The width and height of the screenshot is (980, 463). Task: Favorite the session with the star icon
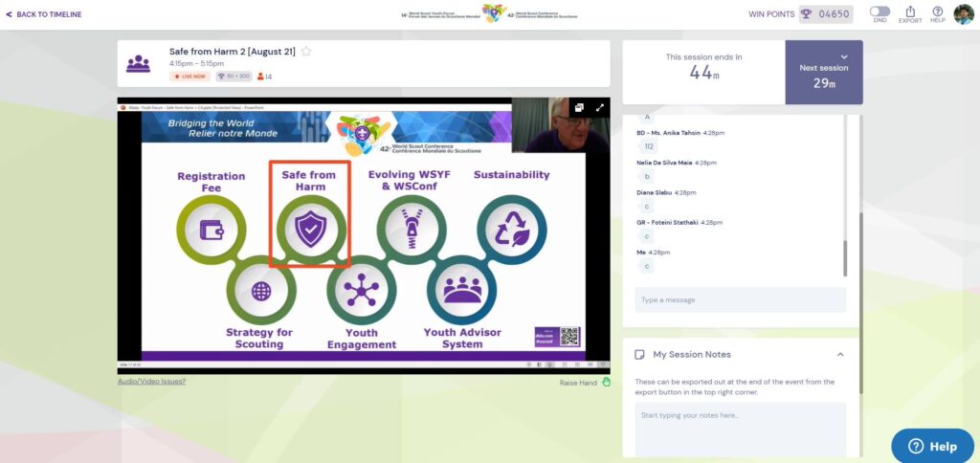coord(307,52)
